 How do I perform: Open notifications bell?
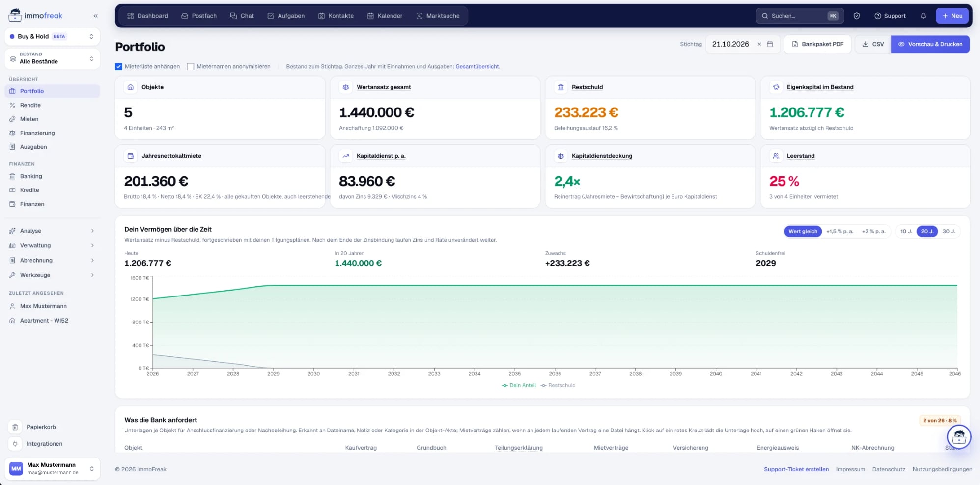coord(923,16)
